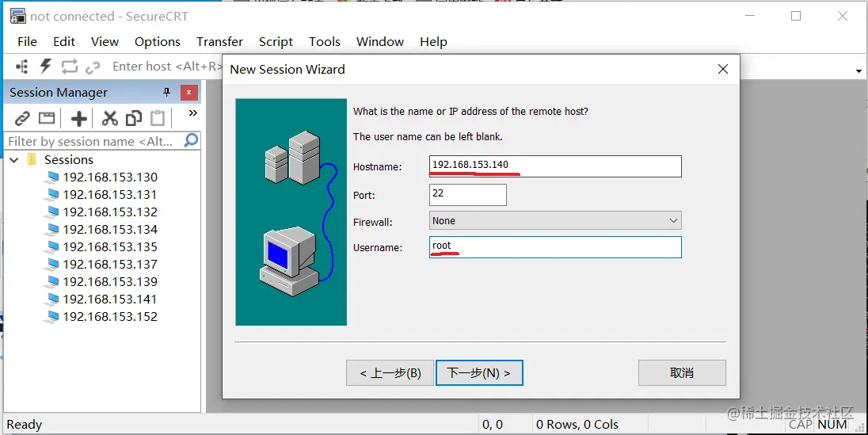The image size is (868, 435).
Task: Open the Script menu
Action: pyautogui.click(x=276, y=41)
